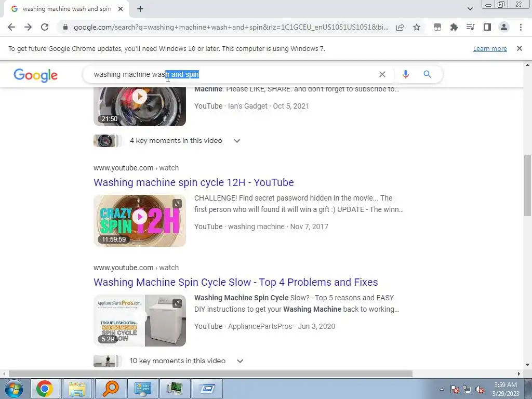Click the scroll down arrow
This screenshot has height=399, width=532.
pos(527,365)
